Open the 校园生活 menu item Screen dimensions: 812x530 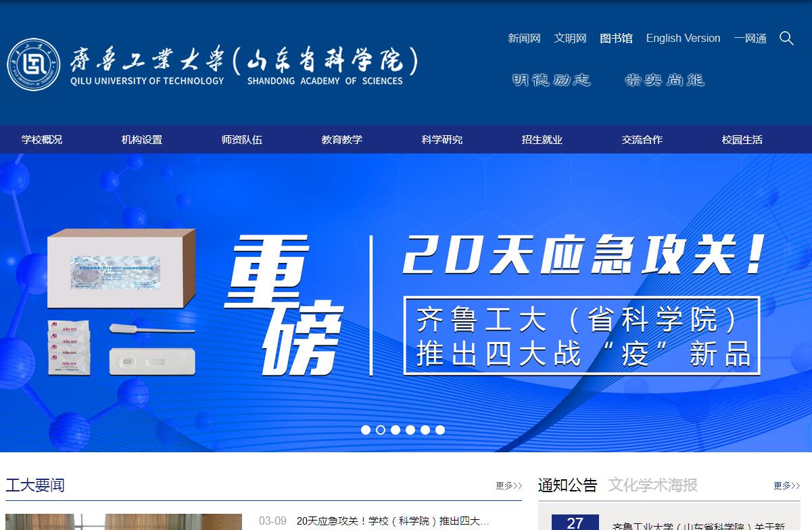pyautogui.click(x=742, y=140)
